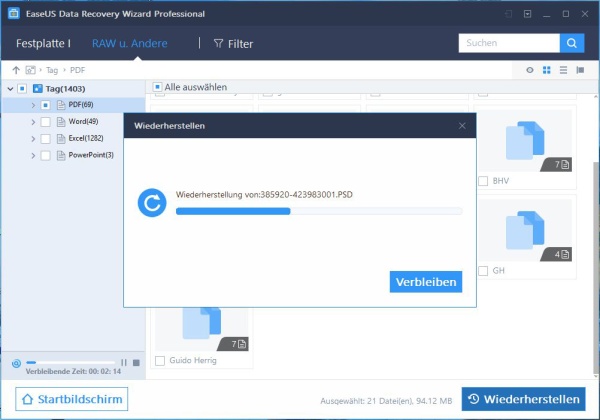
Task: Click the GH folder thumbnail
Action: (x=525, y=230)
